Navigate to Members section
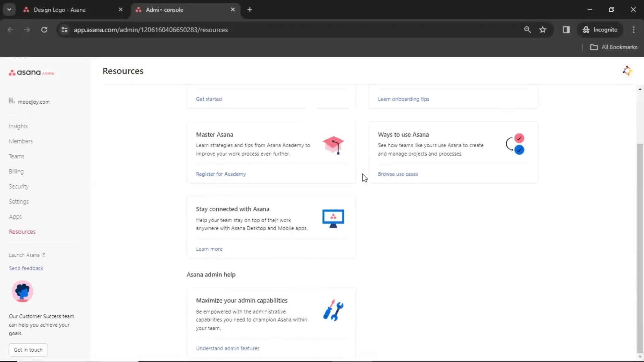The height and width of the screenshot is (362, 644). click(x=21, y=141)
